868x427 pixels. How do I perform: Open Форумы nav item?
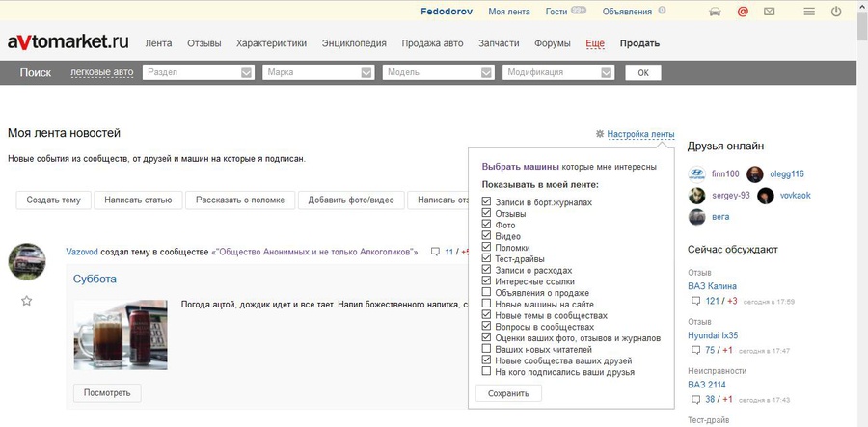coord(553,43)
